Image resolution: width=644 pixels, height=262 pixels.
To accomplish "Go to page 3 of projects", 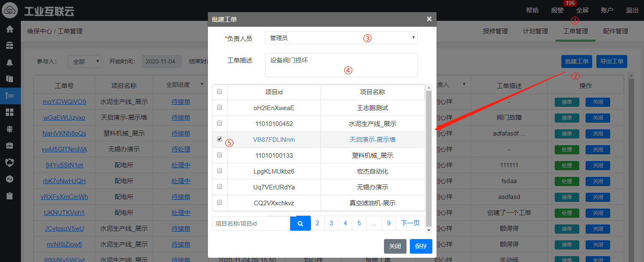I will [331, 223].
